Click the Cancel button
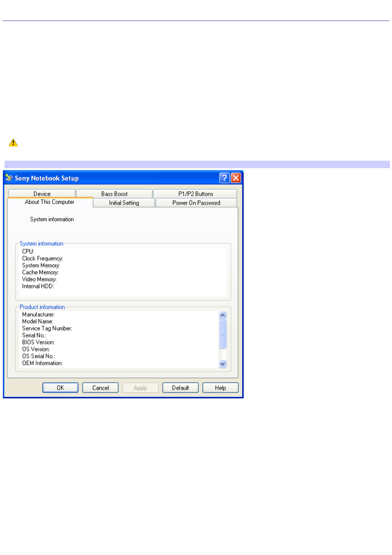 (x=101, y=388)
